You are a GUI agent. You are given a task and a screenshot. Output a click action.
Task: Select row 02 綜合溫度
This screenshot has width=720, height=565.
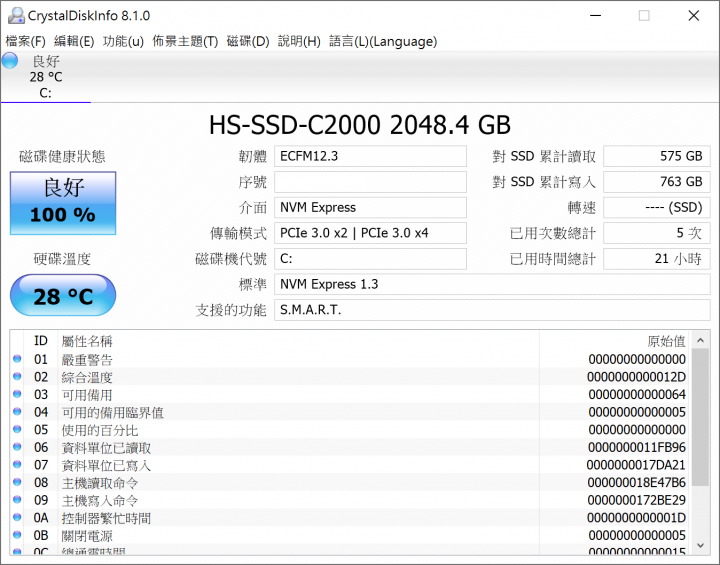[350, 377]
